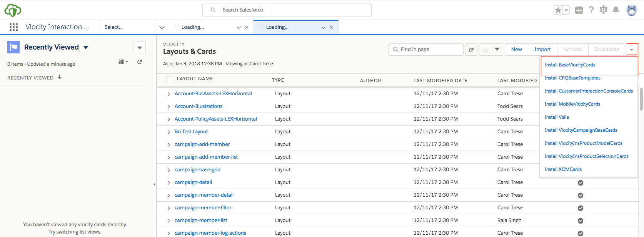Viewport: 644px width, 237px height.
Task: Click the Export download icon
Action: (485, 50)
